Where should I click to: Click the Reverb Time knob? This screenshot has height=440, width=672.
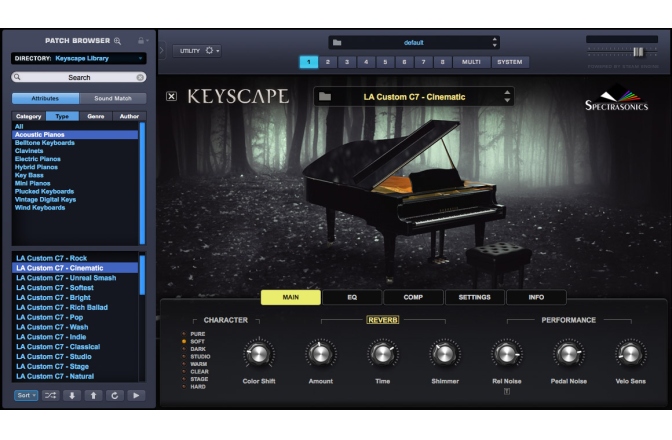(383, 353)
